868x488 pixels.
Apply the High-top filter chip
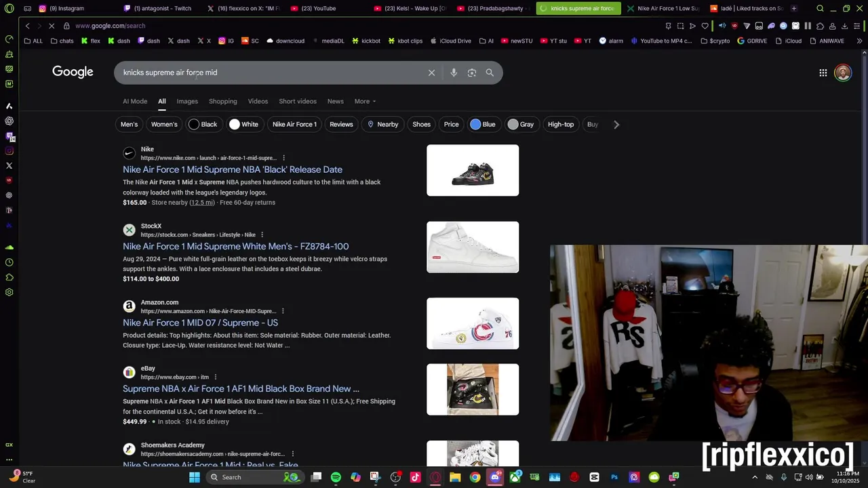[x=561, y=124]
